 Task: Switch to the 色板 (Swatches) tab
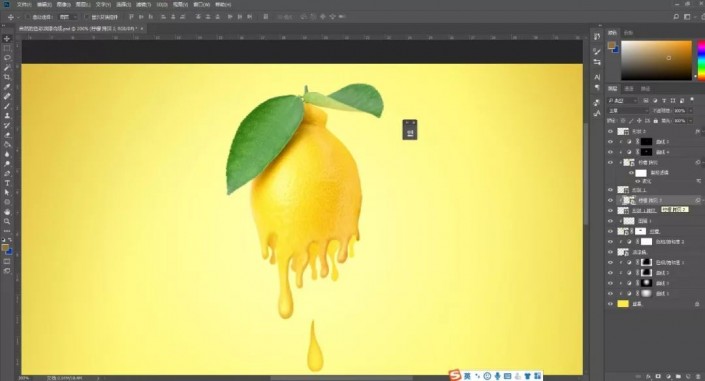point(628,33)
